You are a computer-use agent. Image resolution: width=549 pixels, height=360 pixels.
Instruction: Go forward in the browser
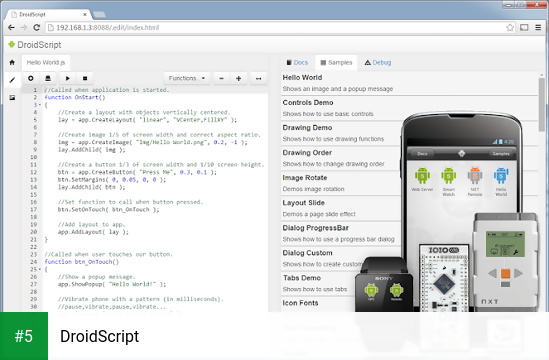24,27
